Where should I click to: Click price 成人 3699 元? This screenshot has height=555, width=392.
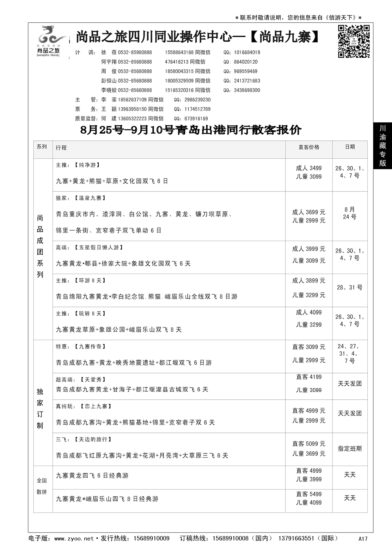309,212
